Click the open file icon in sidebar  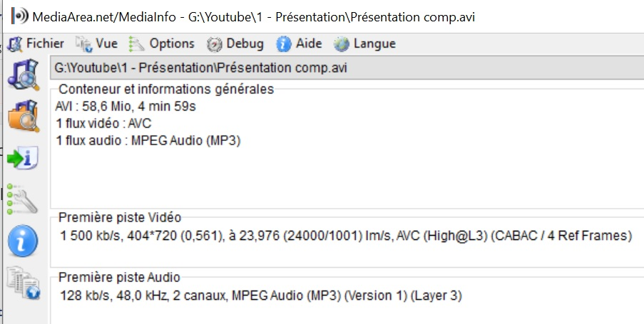point(24,75)
